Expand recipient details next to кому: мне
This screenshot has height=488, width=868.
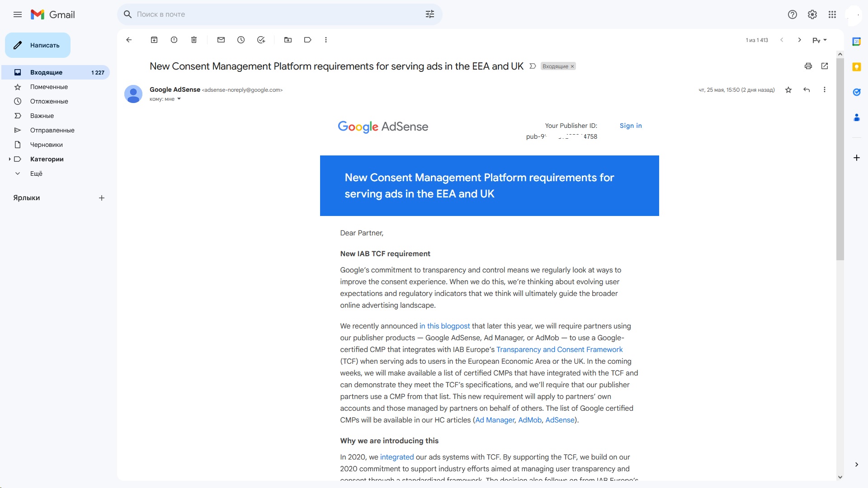point(179,99)
